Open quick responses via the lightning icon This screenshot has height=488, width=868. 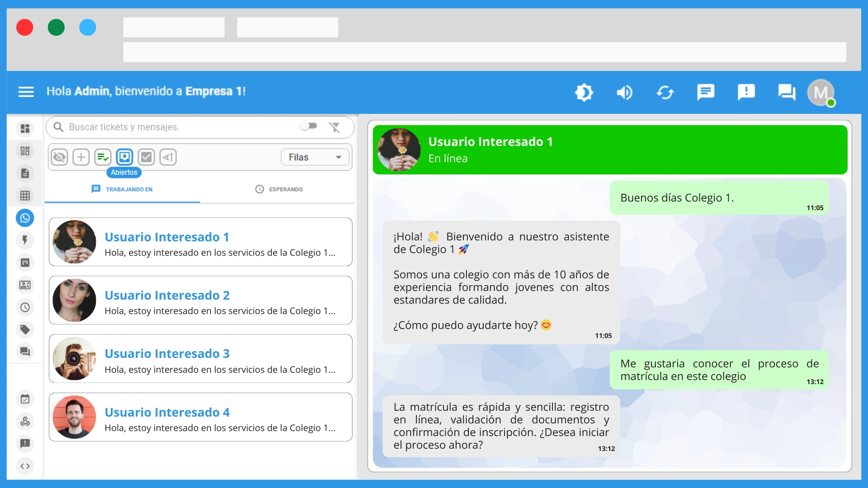(x=25, y=240)
